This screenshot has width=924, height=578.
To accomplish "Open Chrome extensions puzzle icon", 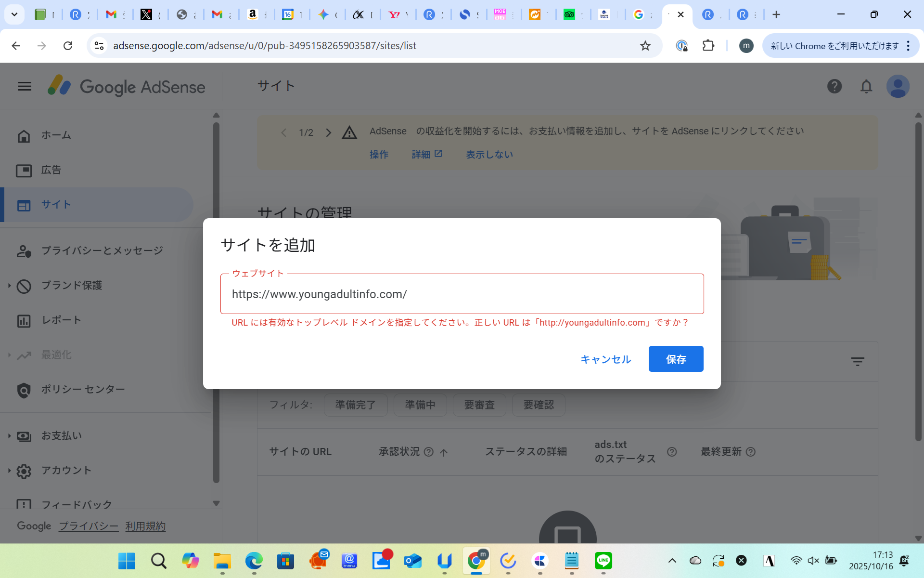I will coord(708,46).
